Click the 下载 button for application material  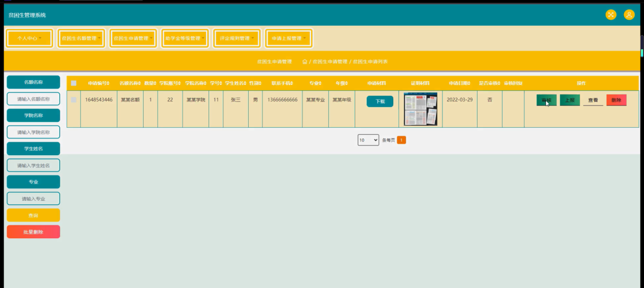[x=380, y=101]
